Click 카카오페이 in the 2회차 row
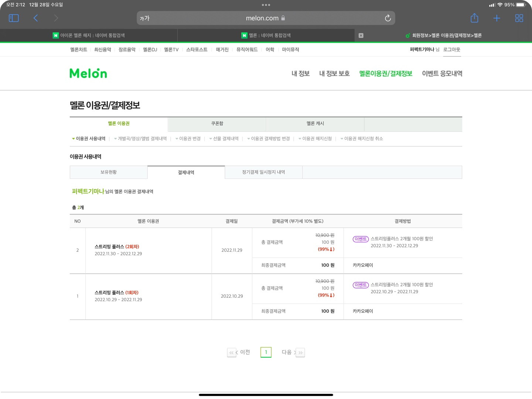Image resolution: width=532 pixels, height=399 pixels. point(363,265)
